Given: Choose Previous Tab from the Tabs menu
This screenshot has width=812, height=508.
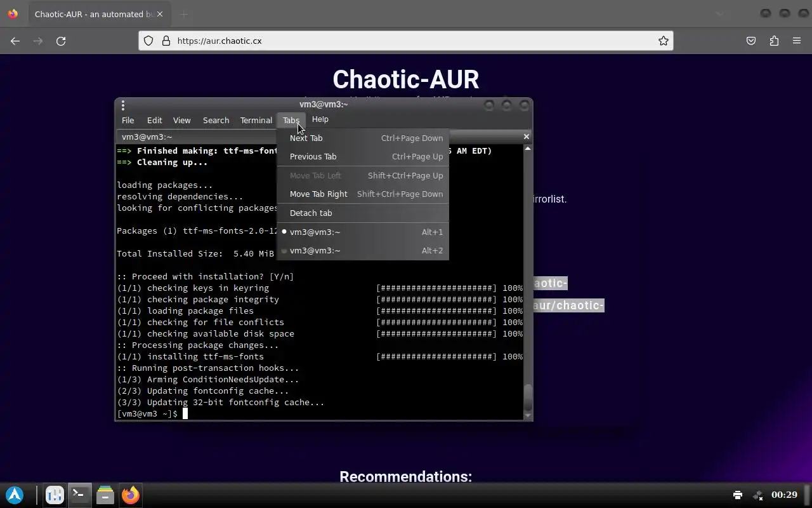Looking at the screenshot, I should point(363,156).
